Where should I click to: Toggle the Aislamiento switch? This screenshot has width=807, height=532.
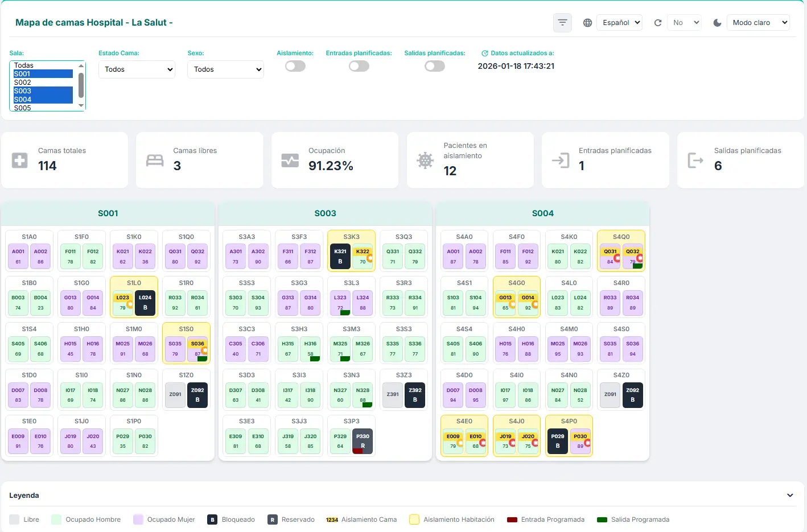click(295, 66)
